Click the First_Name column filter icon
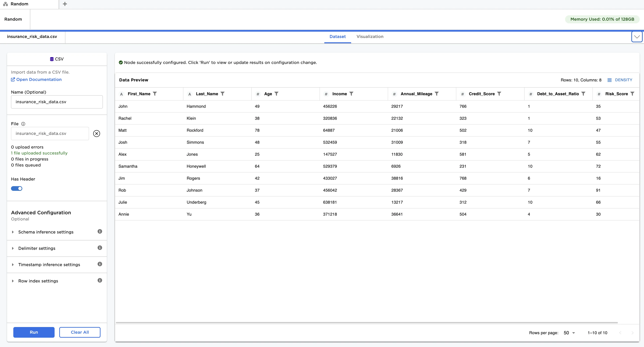This screenshot has height=347, width=644. coord(155,94)
